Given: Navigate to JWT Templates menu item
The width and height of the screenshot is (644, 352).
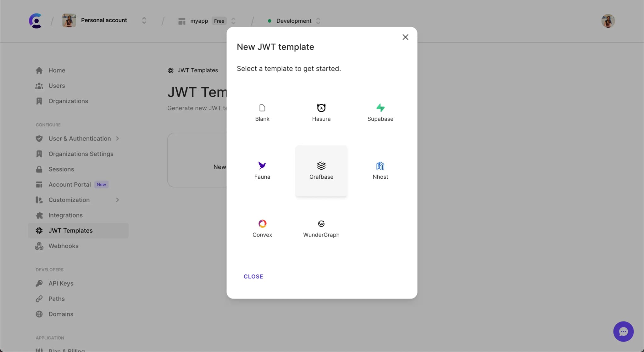Looking at the screenshot, I should pos(70,230).
